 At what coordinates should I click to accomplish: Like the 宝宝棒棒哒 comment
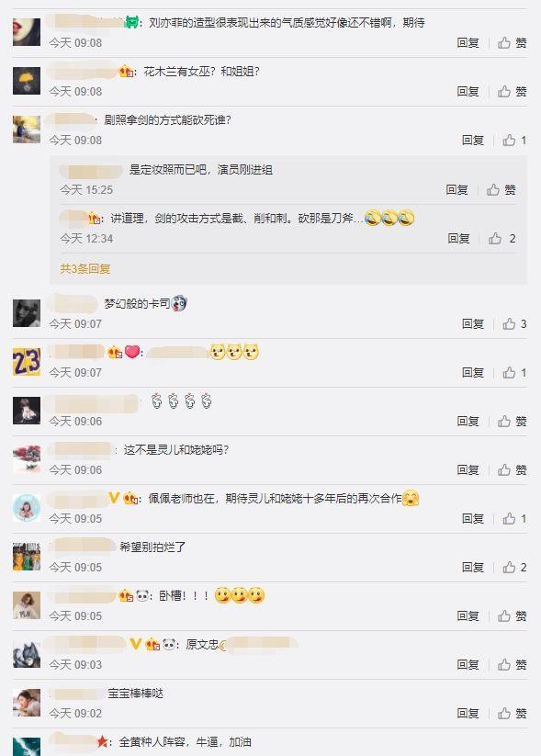point(513,713)
